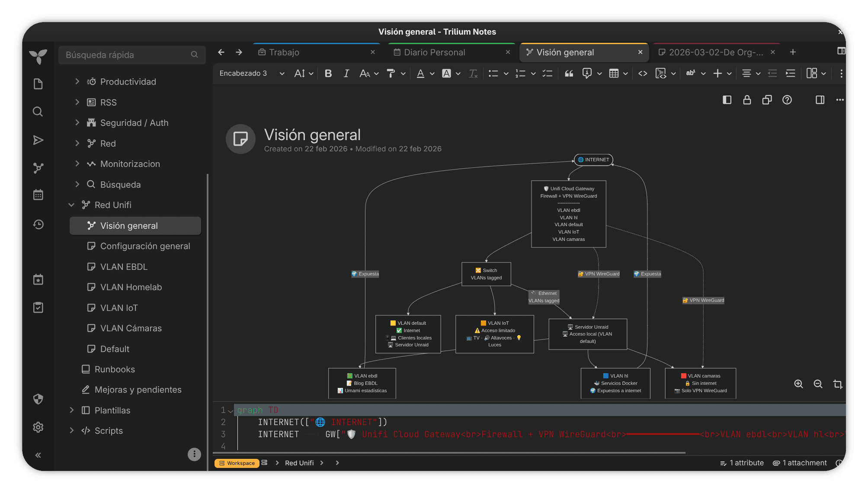Insert inline code formatting

pyautogui.click(x=643, y=74)
